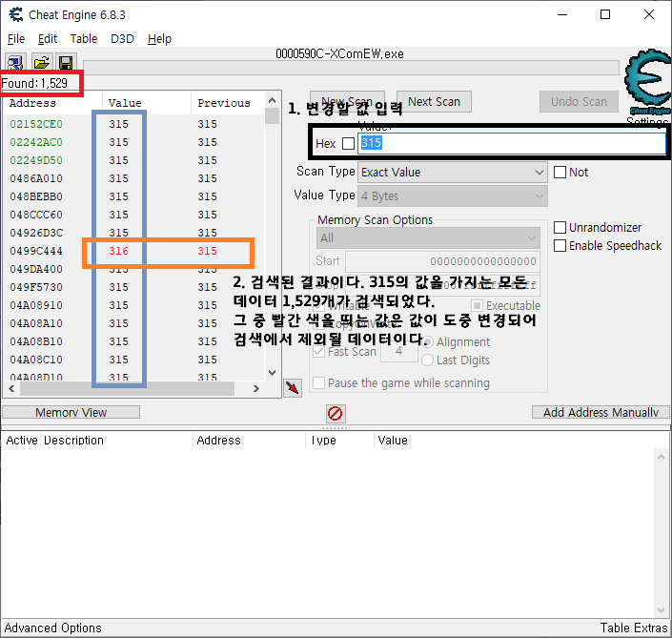
Task: Open the Table menu
Action: point(84,39)
